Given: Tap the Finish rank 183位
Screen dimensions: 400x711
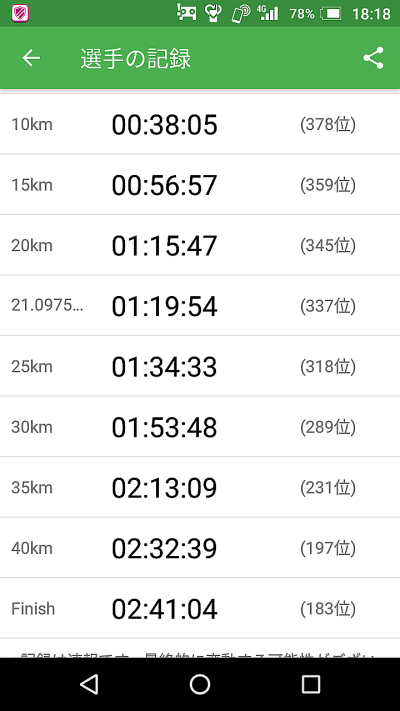Looking at the screenshot, I should pos(328,609).
